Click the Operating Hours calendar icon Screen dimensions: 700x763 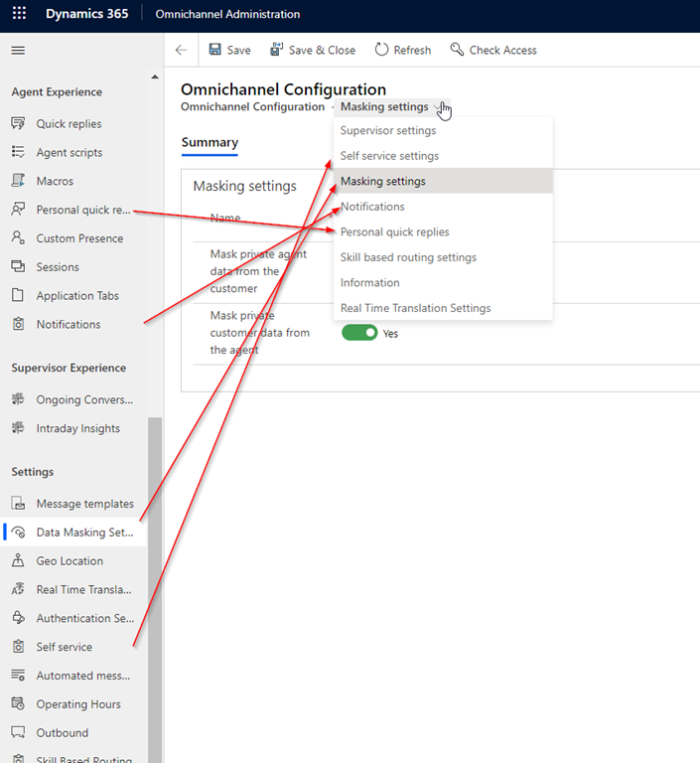[18, 704]
